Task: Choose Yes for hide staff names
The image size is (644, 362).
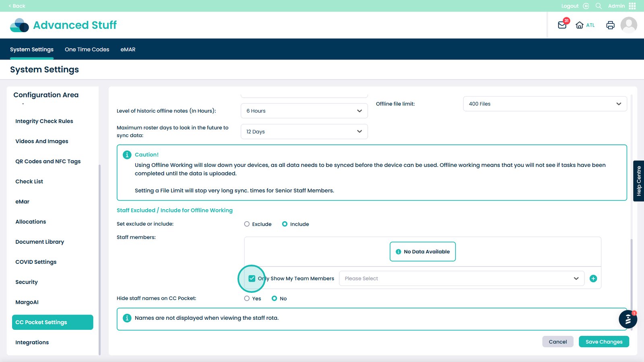Action: click(247, 298)
